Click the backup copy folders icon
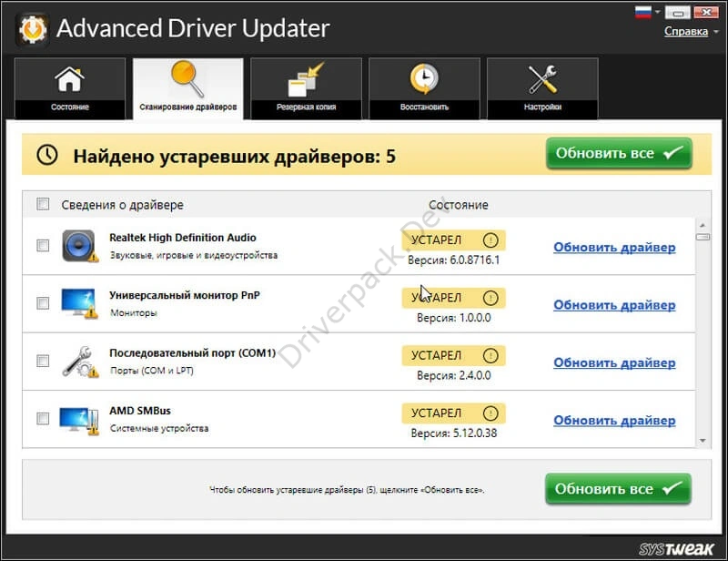728x561 pixels. tap(306, 79)
